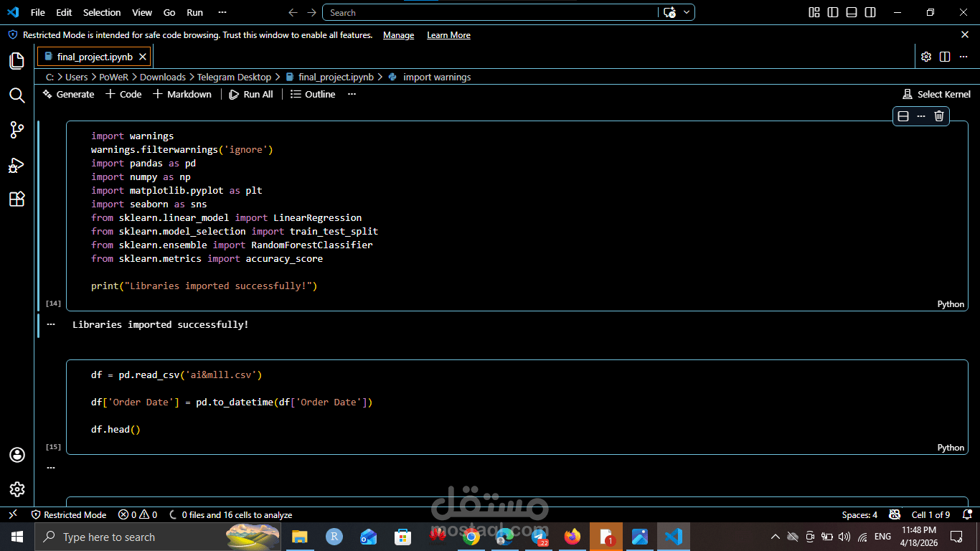This screenshot has width=980, height=551.
Task: Open the Customize Layout icon
Action: (814, 12)
